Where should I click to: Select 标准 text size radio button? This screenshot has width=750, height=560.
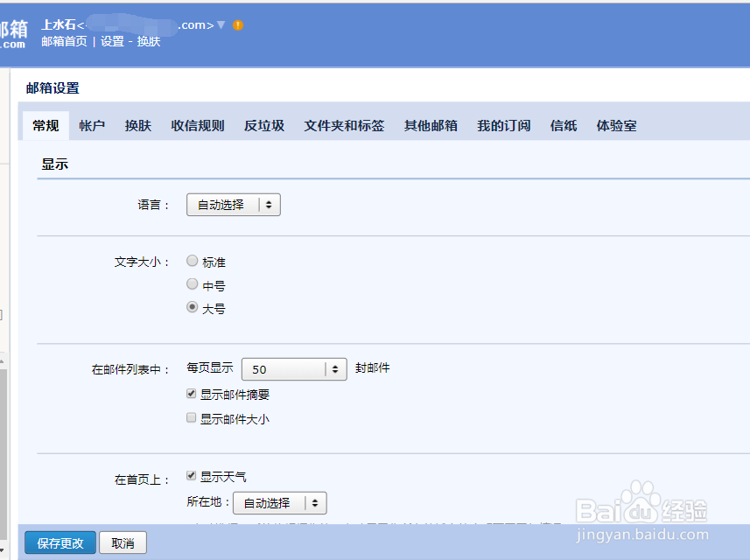pos(192,261)
